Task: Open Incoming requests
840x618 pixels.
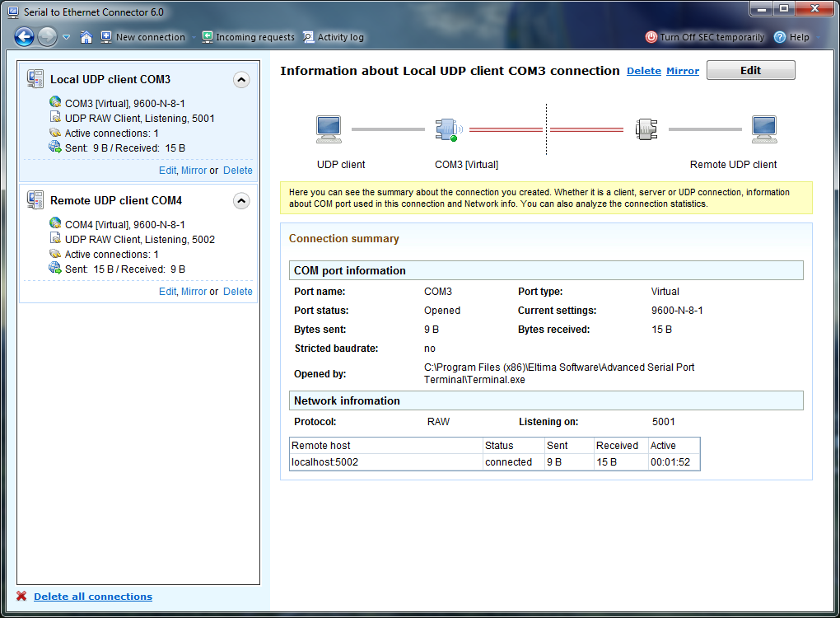Action: (248, 37)
